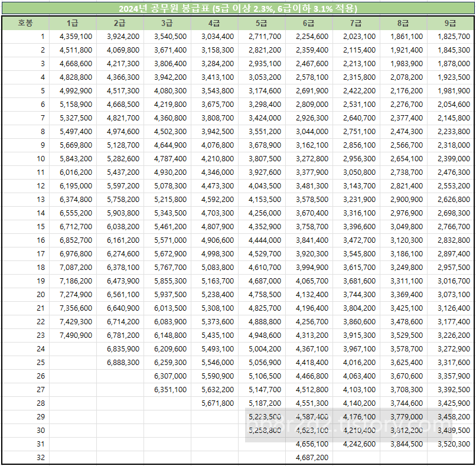This screenshot has height=466, width=476.
Task: Select the '8급' column header
Action: (x=403, y=23)
